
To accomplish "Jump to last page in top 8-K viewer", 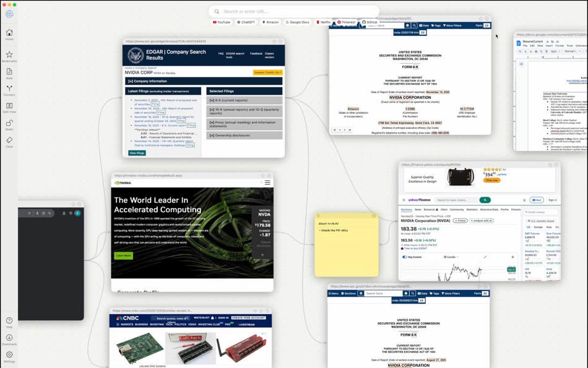I will tap(350, 130).
